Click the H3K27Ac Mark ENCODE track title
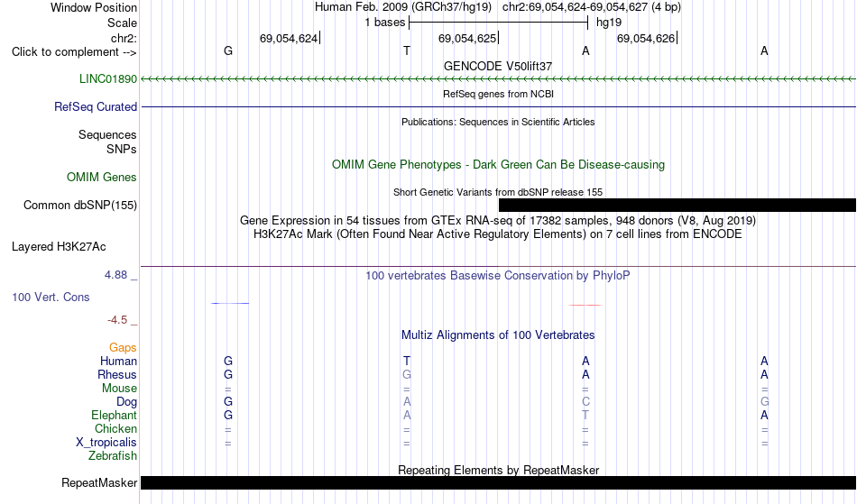857x504 pixels. 498,234
